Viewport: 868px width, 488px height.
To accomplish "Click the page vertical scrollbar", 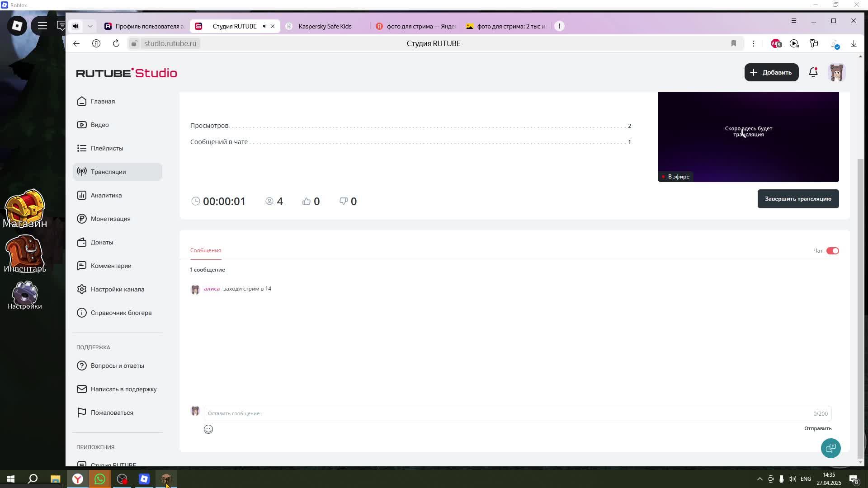I will pyautogui.click(x=860, y=307).
